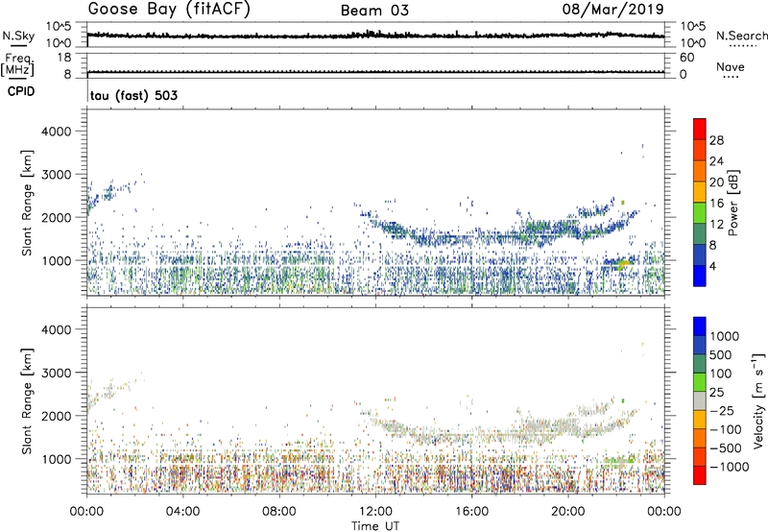Click the '4000' range tick in the power panel
The height and width of the screenshot is (532, 768).
tap(56, 132)
